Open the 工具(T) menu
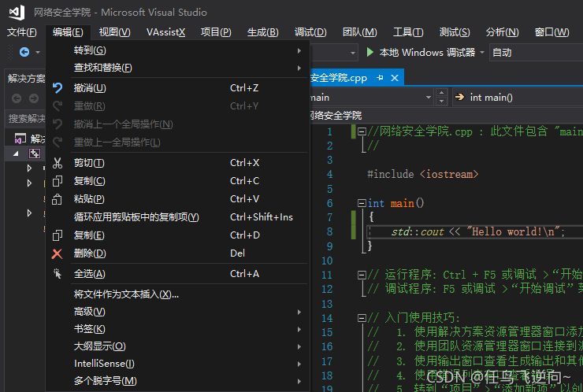 pyautogui.click(x=408, y=32)
